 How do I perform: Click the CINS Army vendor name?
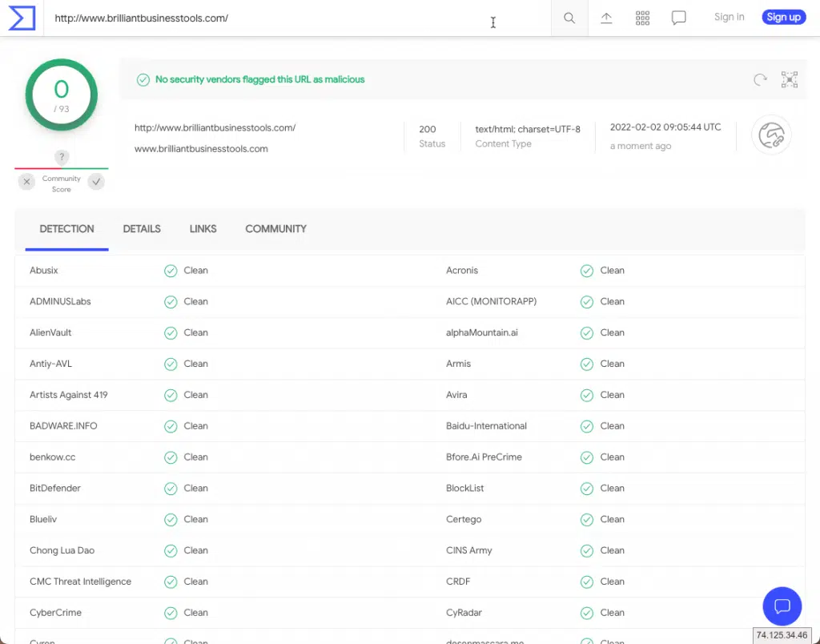coord(469,550)
